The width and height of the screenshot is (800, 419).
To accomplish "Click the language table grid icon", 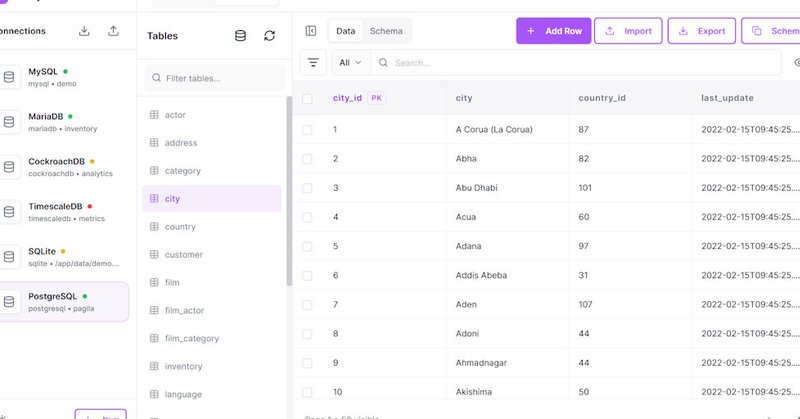I will point(154,394).
